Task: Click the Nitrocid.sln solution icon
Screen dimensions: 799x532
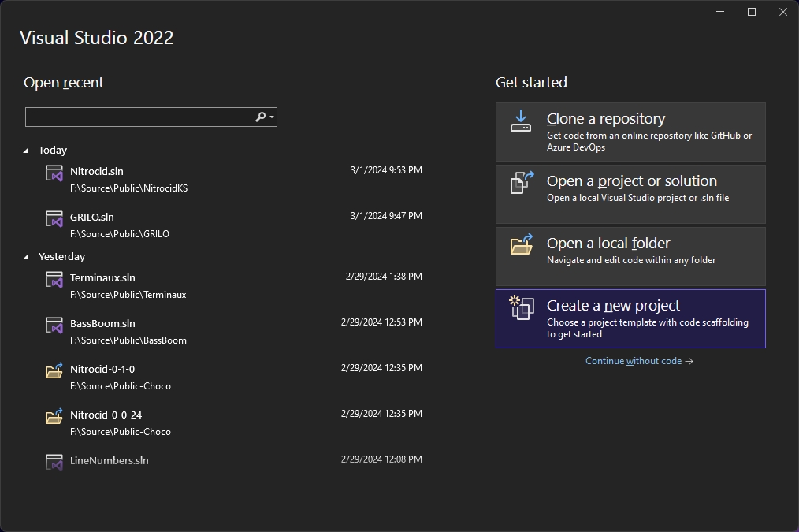Action: (x=54, y=173)
